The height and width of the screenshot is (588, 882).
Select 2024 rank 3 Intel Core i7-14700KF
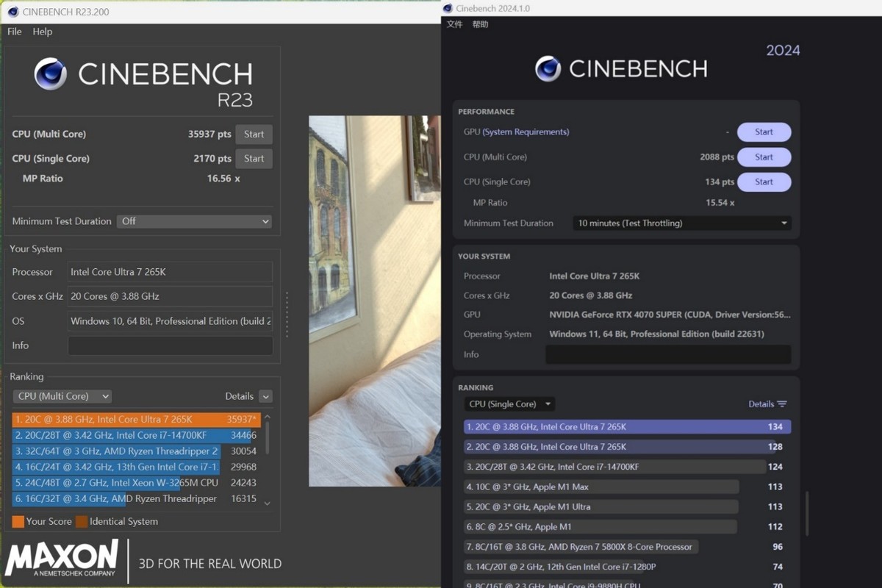628,467
